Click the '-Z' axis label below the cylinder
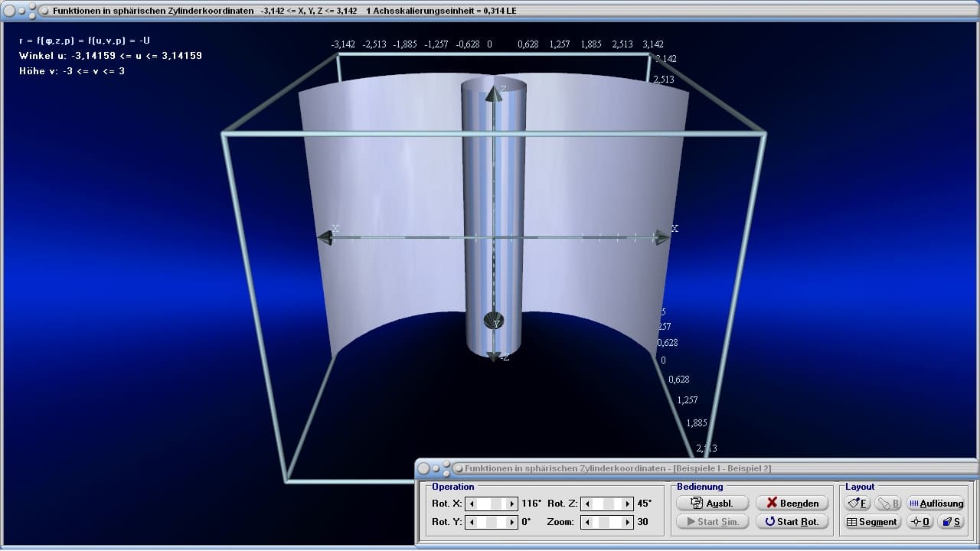This screenshot has height=551, width=980. 504,357
